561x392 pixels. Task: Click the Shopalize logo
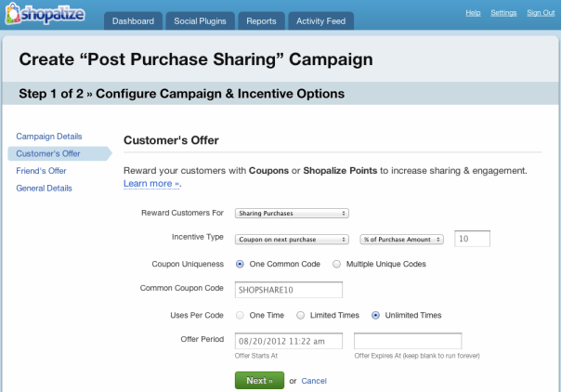pyautogui.click(x=46, y=14)
